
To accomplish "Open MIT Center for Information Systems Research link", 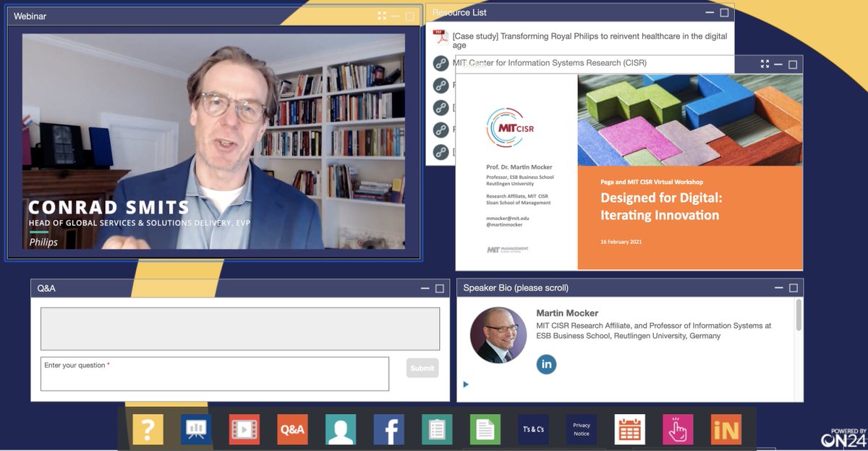I will pyautogui.click(x=549, y=63).
